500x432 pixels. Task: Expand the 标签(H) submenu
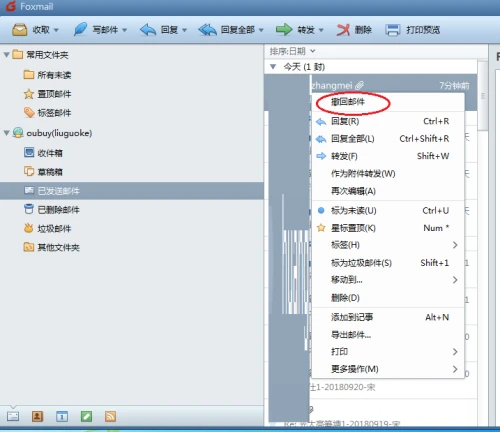click(388, 245)
